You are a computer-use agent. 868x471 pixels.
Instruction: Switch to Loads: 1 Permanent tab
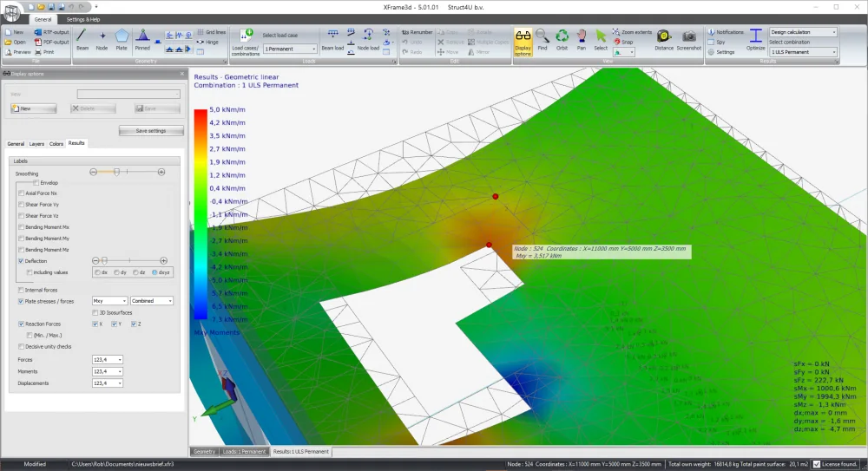pos(244,452)
